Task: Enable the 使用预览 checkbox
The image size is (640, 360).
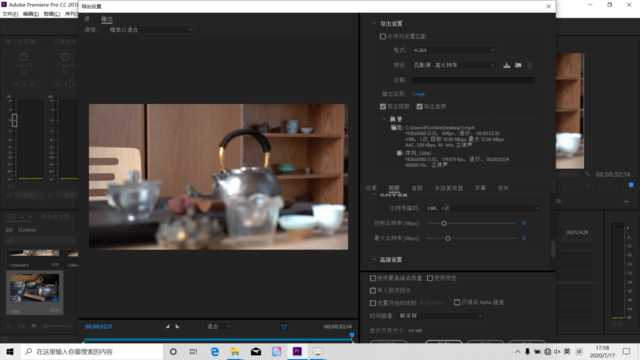Action: pyautogui.click(x=430, y=278)
